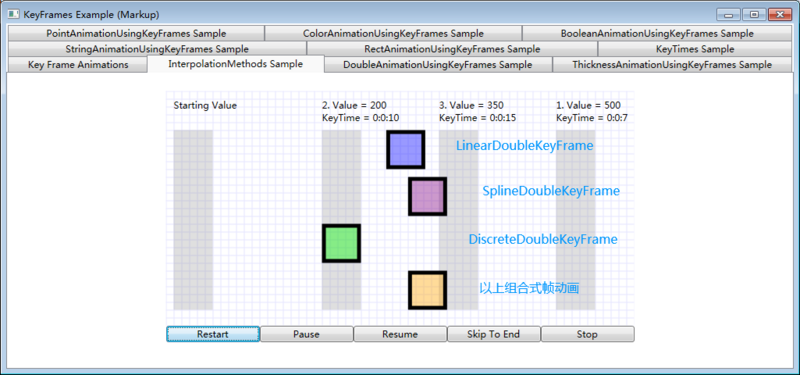Click the '3. Value = 350' text

click(x=471, y=106)
